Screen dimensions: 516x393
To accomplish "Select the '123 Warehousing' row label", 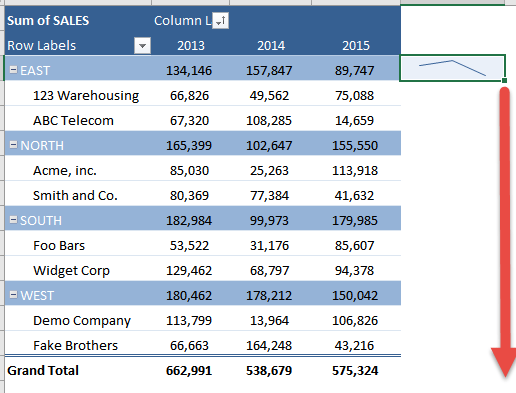I will point(86,96).
